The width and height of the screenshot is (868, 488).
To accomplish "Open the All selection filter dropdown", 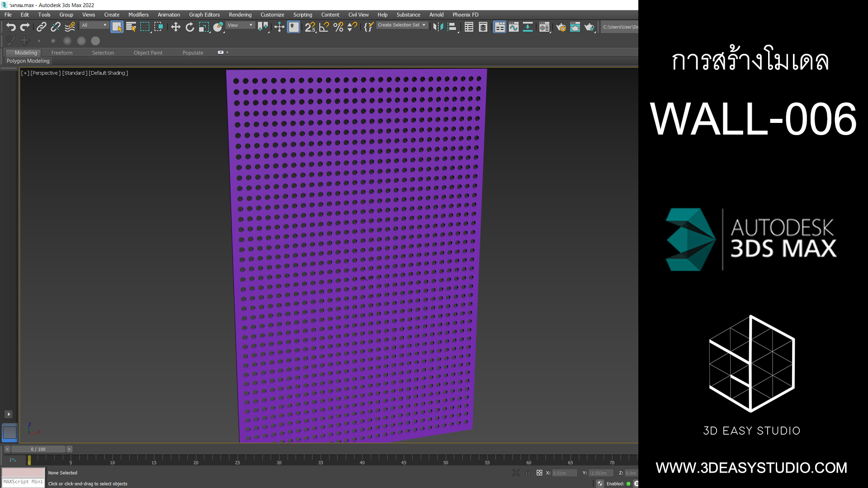I will pyautogui.click(x=94, y=25).
